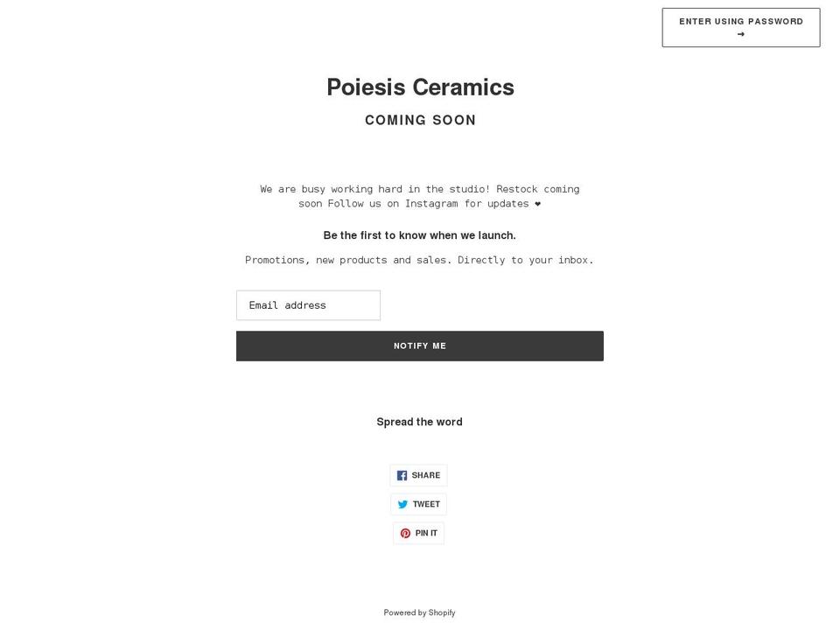The height and width of the screenshot is (637, 840).
Task: Focus the Email address field
Action: 308,305
